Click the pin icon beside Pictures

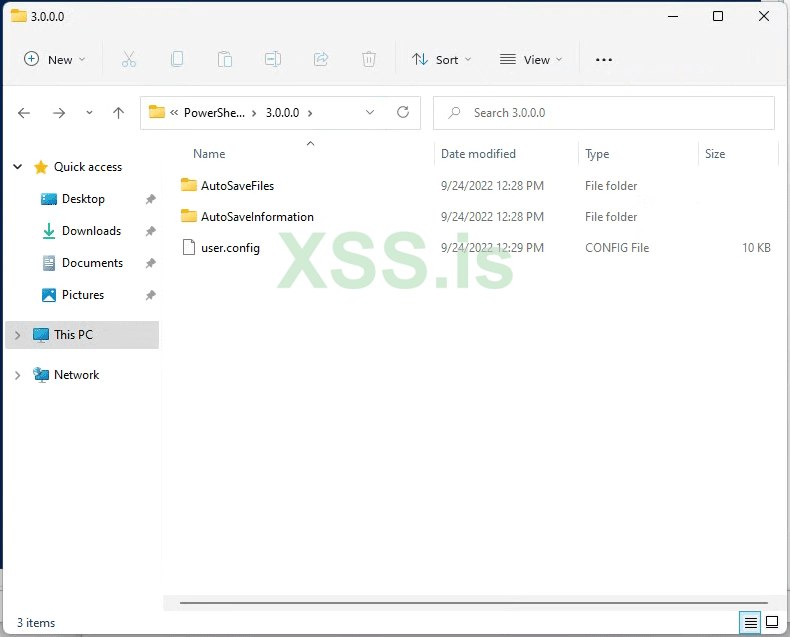[x=150, y=295]
